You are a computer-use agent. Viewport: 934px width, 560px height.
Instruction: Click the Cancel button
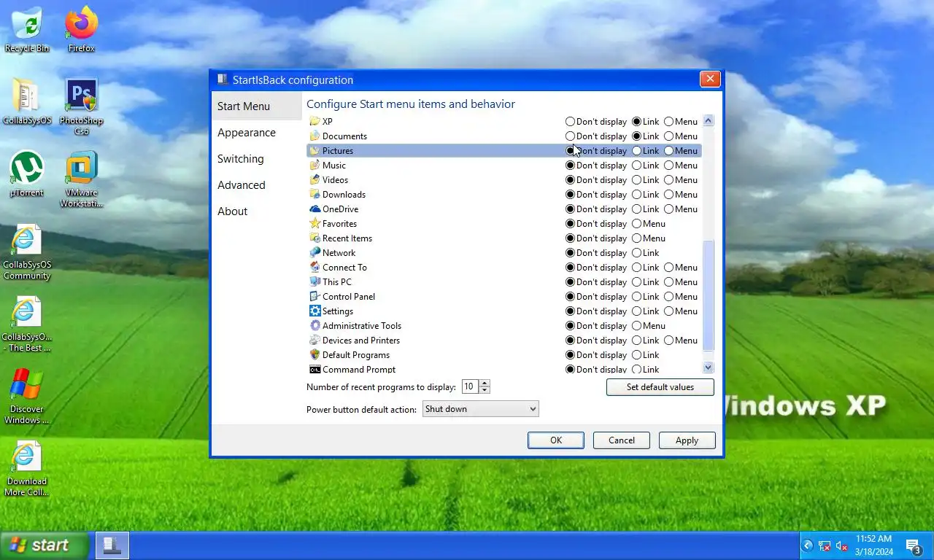[x=622, y=440]
